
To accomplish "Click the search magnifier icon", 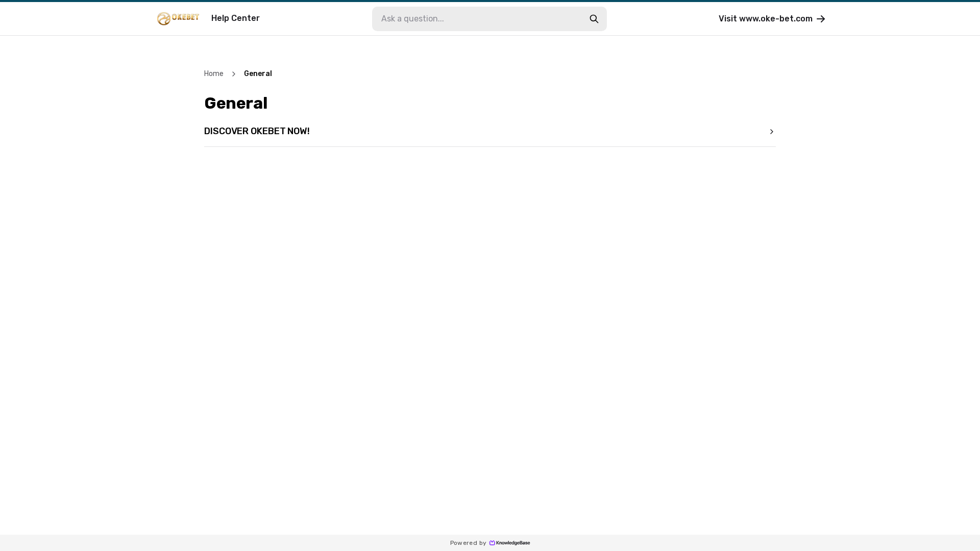I will pos(594,19).
